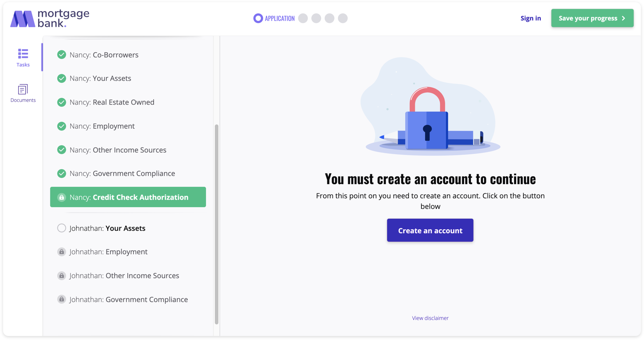Viewport: 644px width, 340px height.
Task: Click the checkmark beside Nancy: Employment
Action: click(x=62, y=126)
